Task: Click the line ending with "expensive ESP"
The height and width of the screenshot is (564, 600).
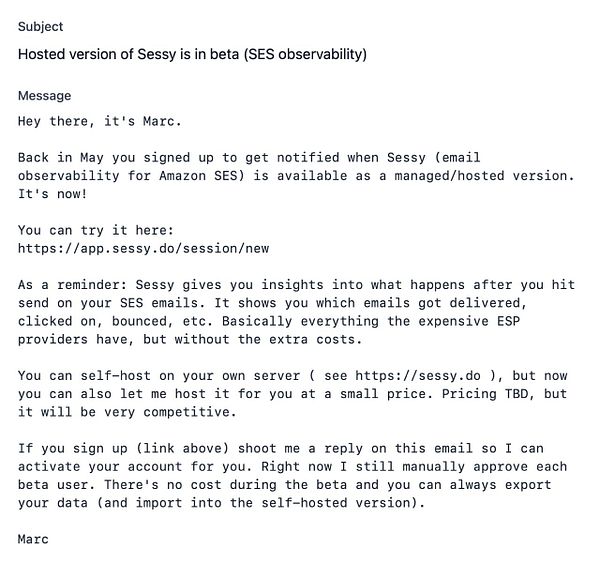Action: (x=269, y=321)
